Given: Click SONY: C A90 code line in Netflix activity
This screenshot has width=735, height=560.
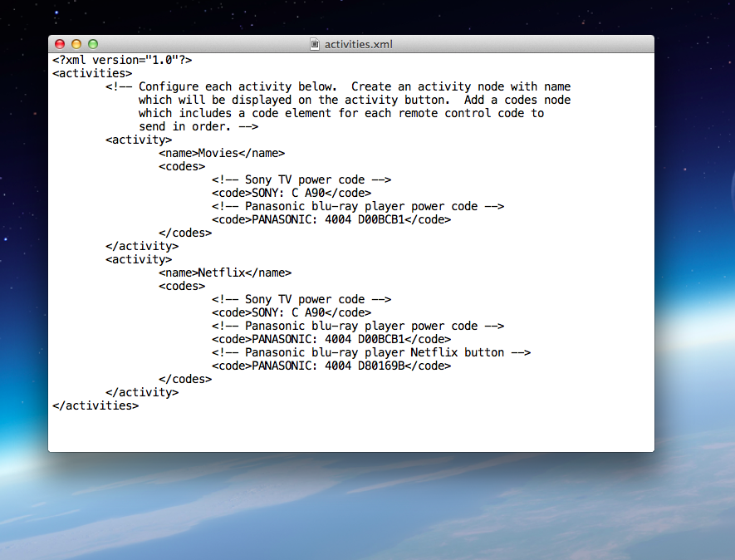Looking at the screenshot, I should tap(292, 312).
